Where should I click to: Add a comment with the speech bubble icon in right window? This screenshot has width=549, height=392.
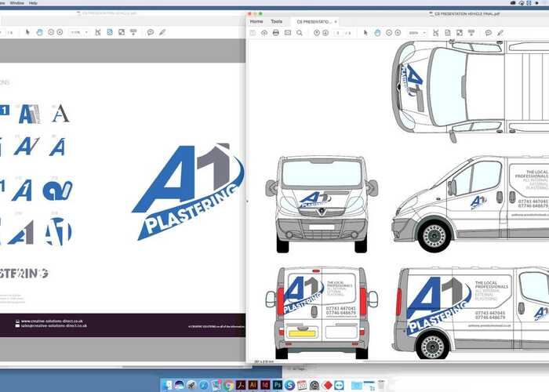(x=488, y=33)
